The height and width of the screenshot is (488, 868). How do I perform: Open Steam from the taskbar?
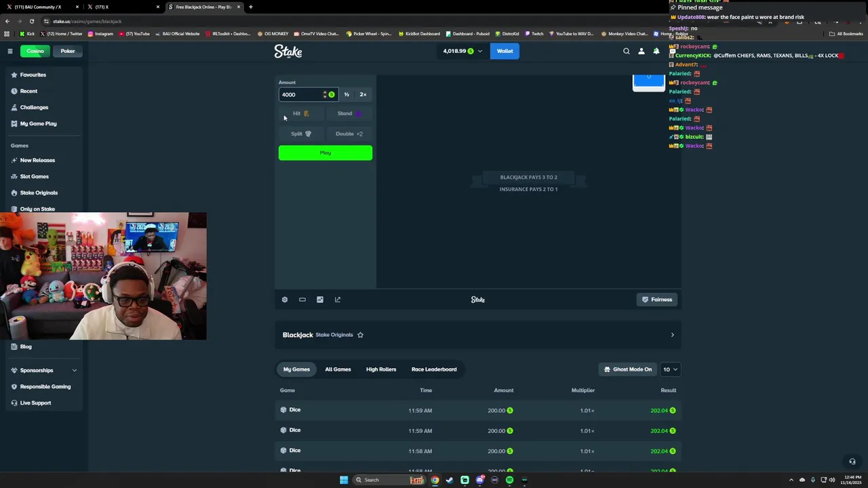point(450,480)
